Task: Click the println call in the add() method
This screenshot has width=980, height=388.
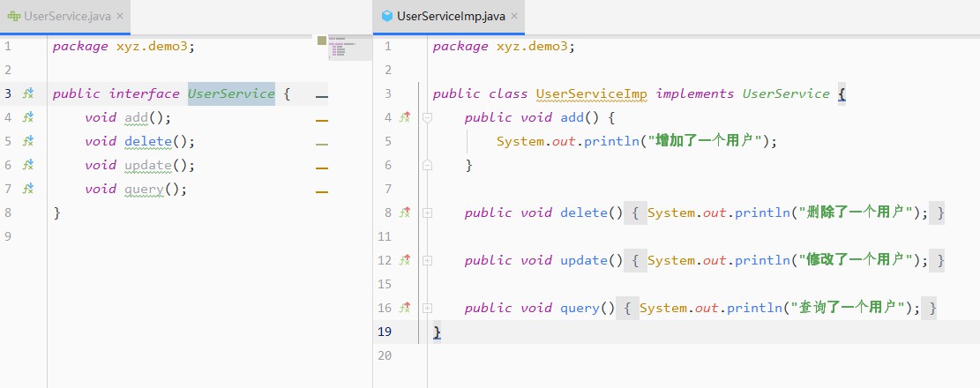Action: 611,141
